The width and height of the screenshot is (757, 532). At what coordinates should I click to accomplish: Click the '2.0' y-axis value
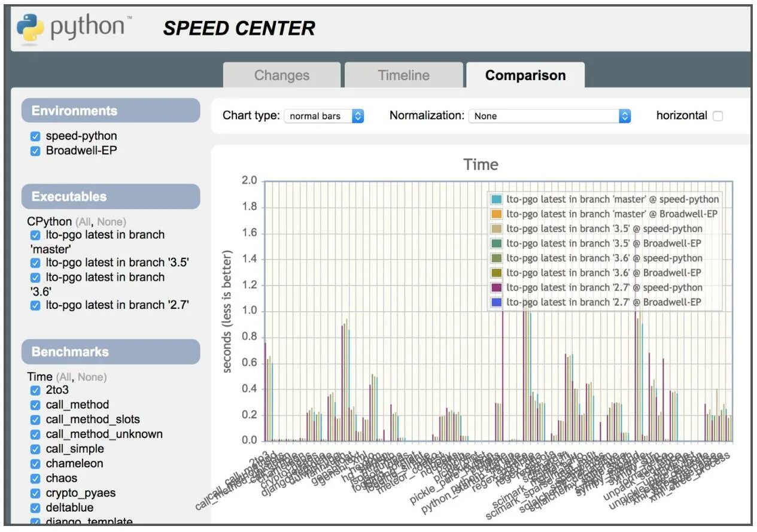250,181
